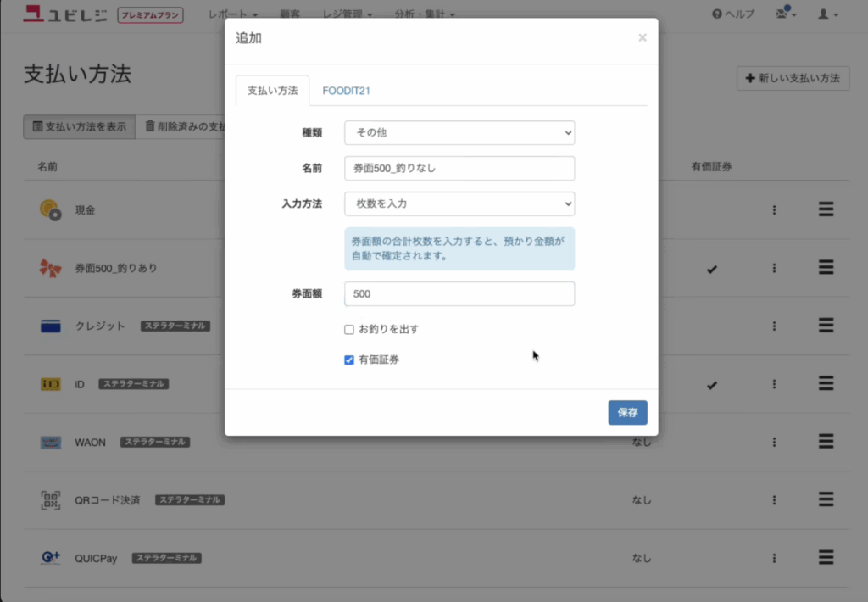
Task: Click the WAON payment icon
Action: (x=51, y=443)
